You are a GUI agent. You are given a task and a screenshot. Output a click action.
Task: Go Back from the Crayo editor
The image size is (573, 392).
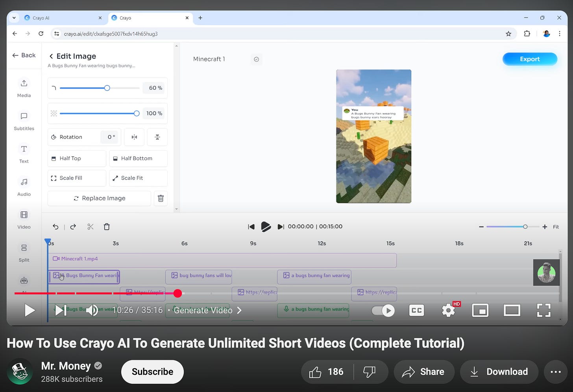[24, 55]
